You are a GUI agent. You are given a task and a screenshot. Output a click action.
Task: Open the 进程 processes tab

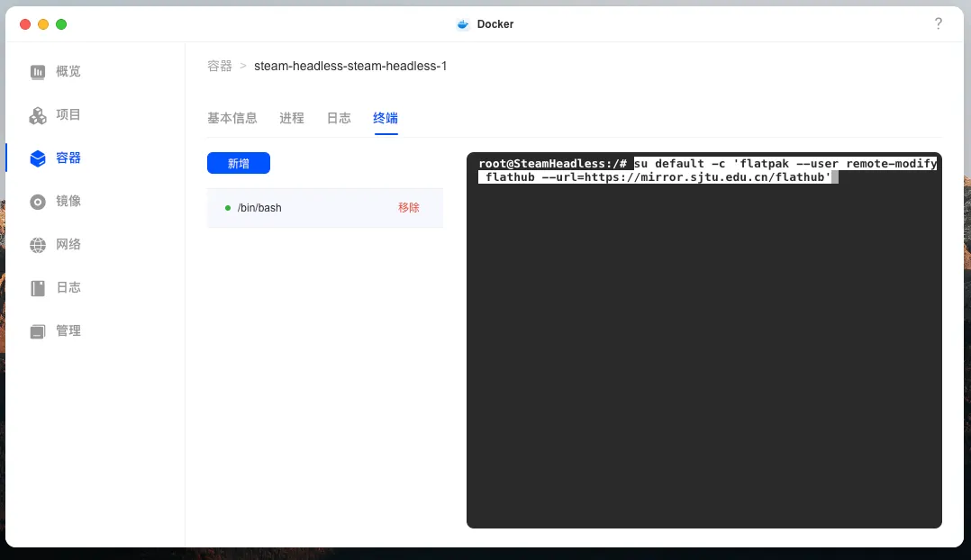(292, 117)
